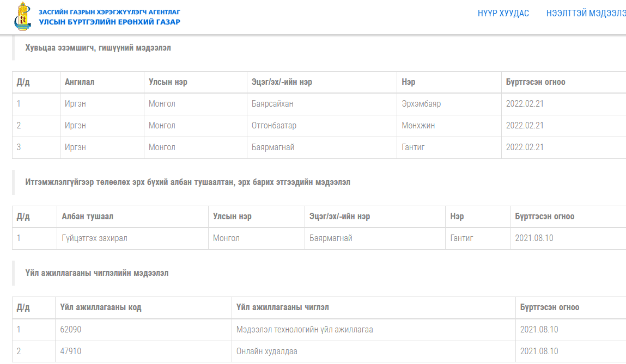Select Мэдээлэл технологийн үйл ажиллагаа row
Viewport: 626px width, 364px height.
pos(305,330)
